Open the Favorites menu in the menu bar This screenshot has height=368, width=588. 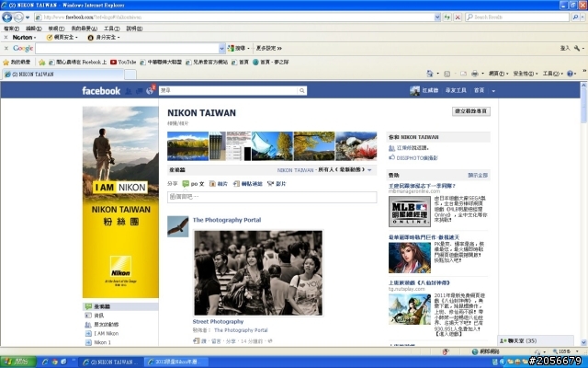[84, 29]
